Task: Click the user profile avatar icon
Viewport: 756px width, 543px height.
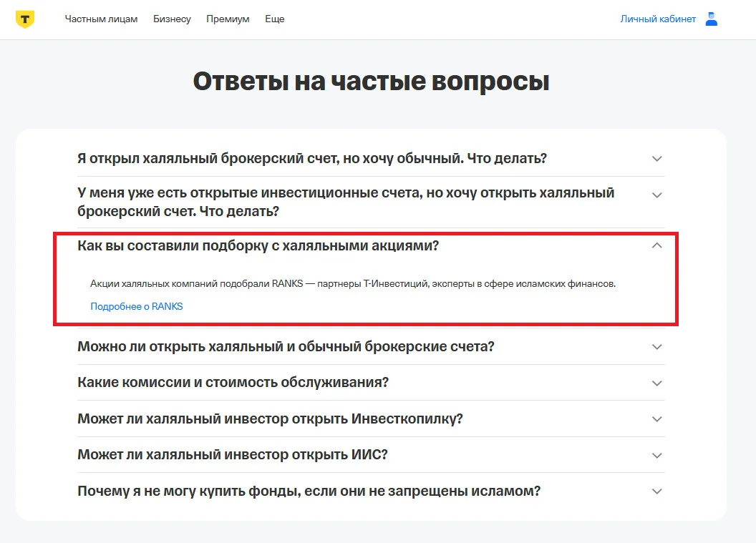Action: tap(711, 19)
